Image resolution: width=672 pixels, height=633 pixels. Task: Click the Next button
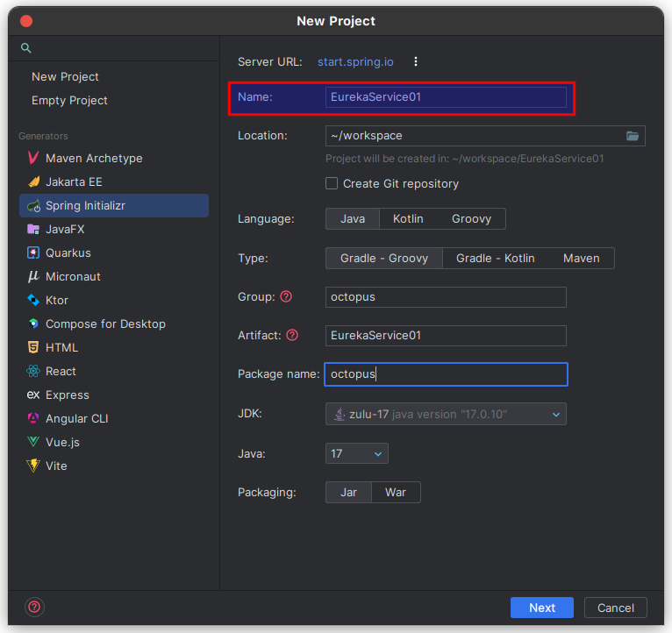(x=541, y=608)
